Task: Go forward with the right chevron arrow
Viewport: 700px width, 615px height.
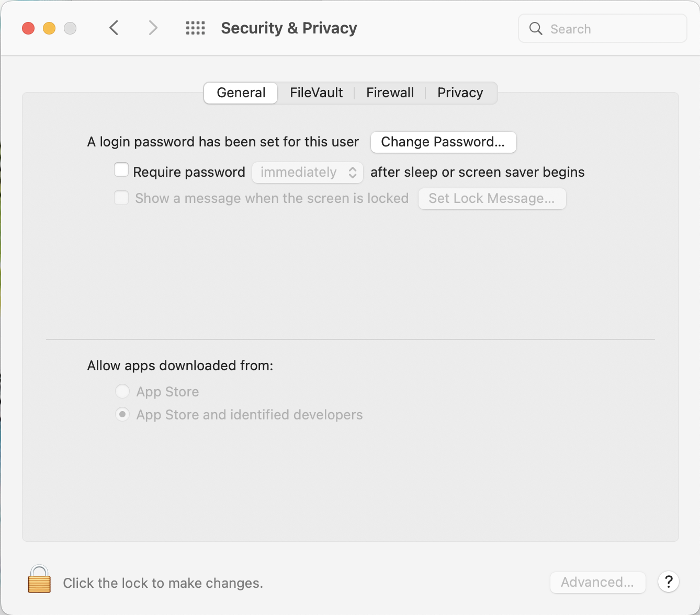Action: click(x=153, y=28)
